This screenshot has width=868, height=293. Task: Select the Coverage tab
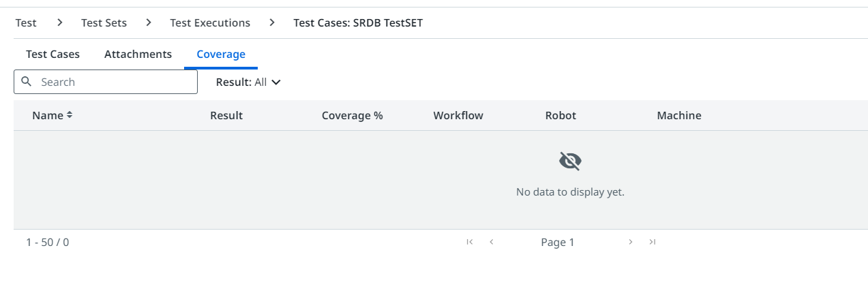(x=221, y=54)
